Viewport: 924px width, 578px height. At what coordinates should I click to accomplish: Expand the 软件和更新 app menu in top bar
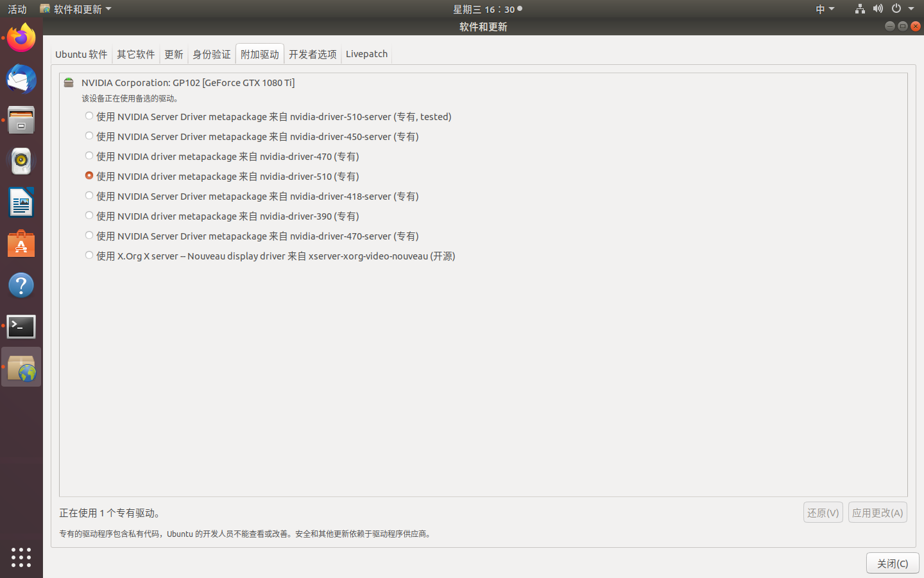click(76, 9)
